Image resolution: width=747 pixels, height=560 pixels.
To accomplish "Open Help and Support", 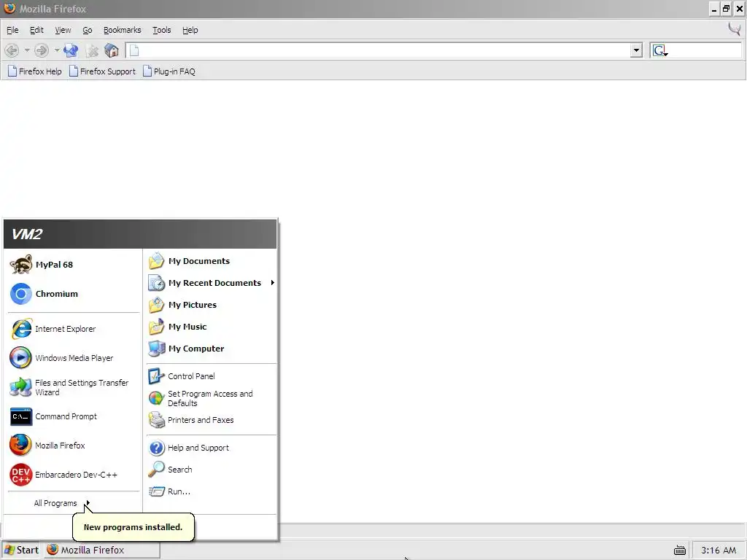I will pyautogui.click(x=211, y=448).
